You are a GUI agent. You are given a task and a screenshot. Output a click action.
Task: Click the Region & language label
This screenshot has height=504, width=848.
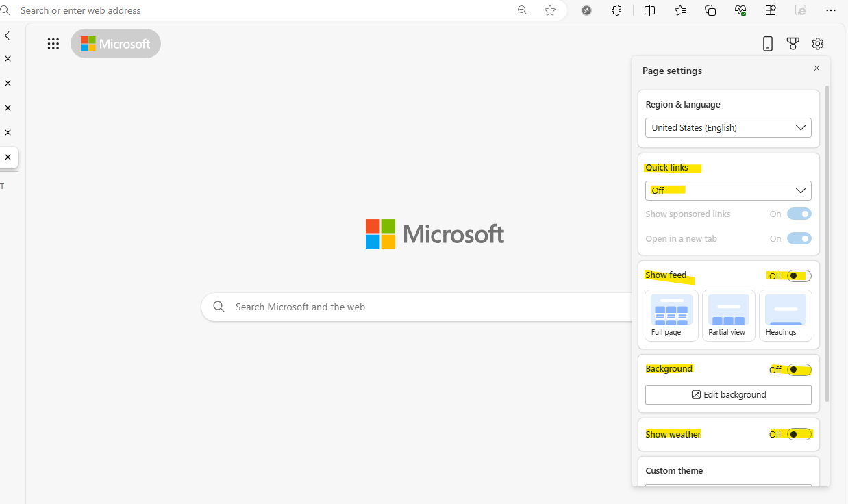(x=683, y=105)
